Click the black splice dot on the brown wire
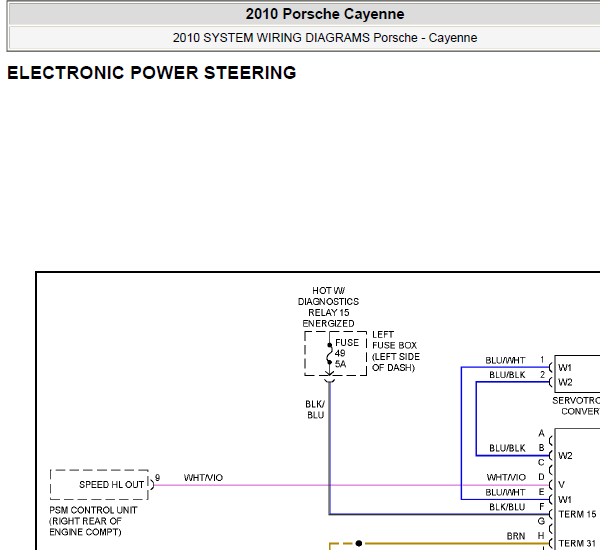 [359, 543]
